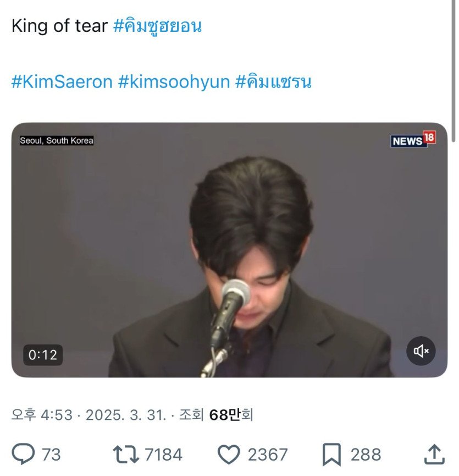Like the tweet with the heart icon
The image size is (459, 476).
pos(229,455)
